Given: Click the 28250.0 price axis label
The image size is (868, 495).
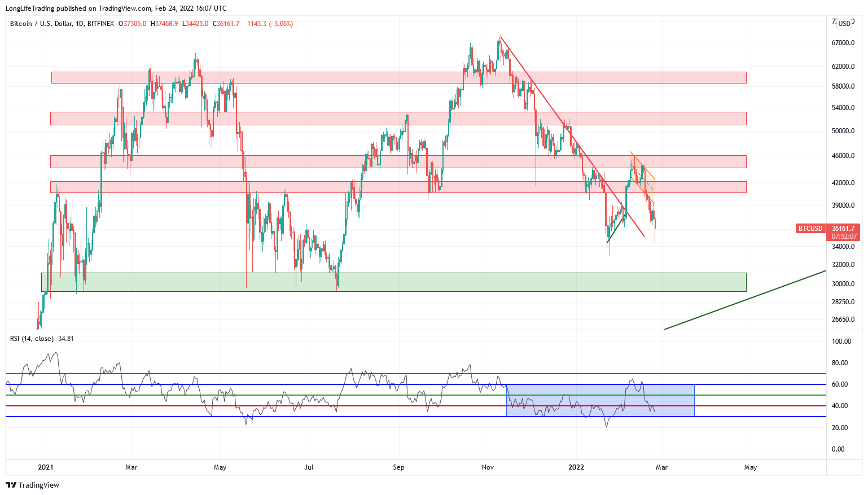Looking at the screenshot, I should pos(843,302).
